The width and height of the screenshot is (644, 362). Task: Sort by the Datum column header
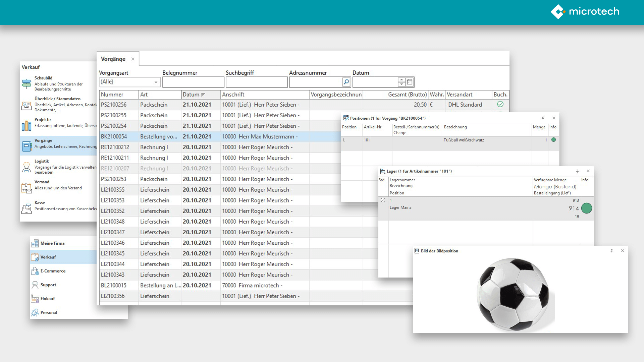[192, 95]
